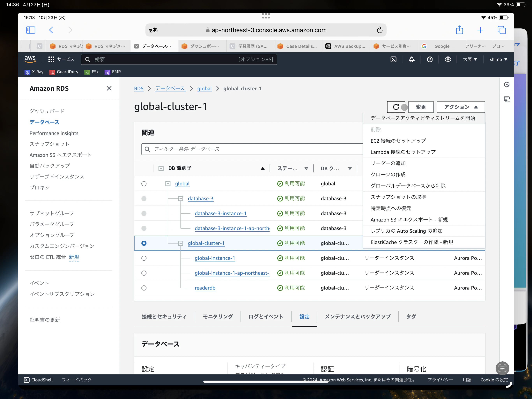
Task: Open EMR shortcut
Action: point(113,72)
